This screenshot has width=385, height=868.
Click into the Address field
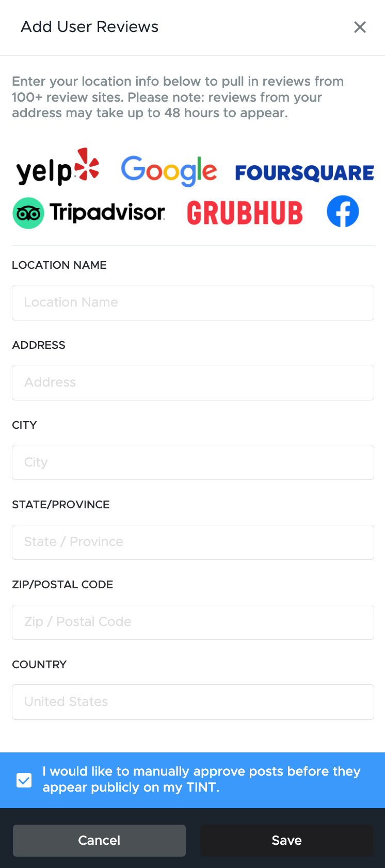point(193,382)
